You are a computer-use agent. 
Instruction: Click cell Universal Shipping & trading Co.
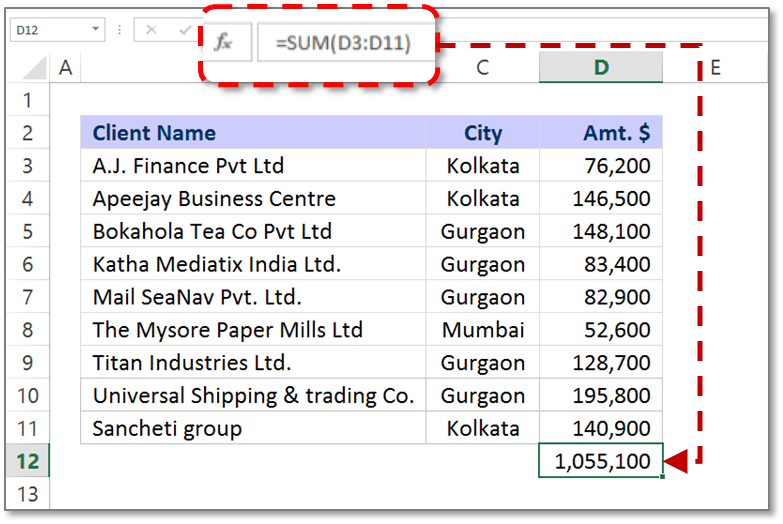click(253, 395)
